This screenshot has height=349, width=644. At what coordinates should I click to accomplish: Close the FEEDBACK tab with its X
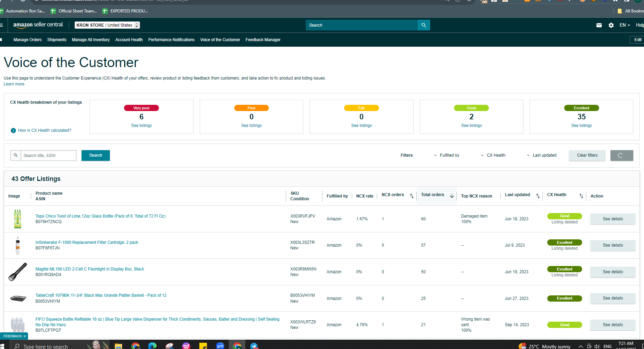(x=25, y=336)
